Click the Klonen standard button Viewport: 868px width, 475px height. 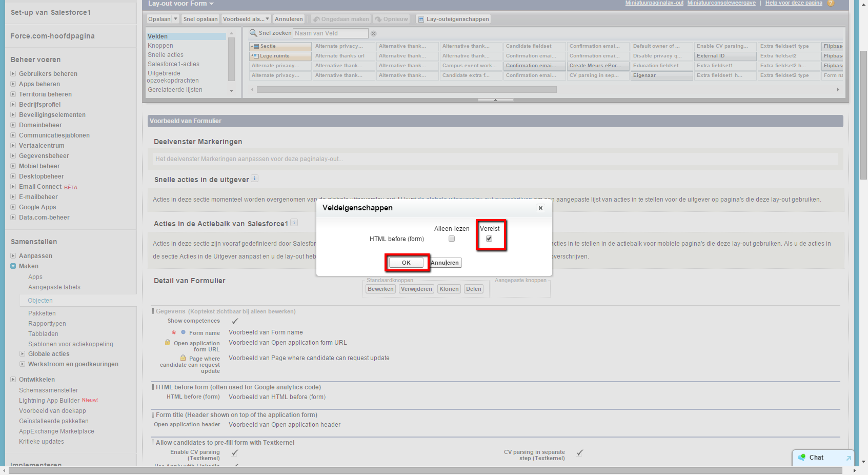[x=449, y=289]
